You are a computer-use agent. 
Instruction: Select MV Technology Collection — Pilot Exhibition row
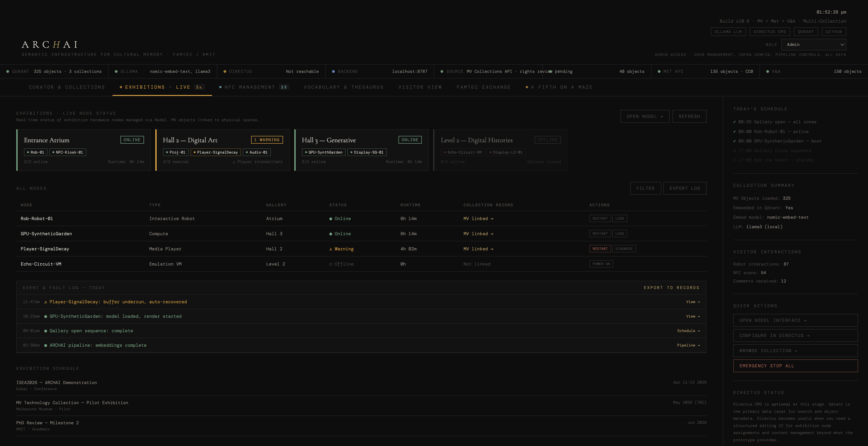pyautogui.click(x=361, y=406)
